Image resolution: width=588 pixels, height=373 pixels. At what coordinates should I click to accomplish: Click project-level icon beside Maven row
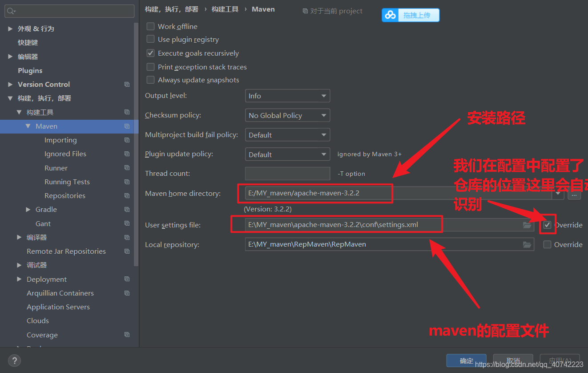(x=127, y=126)
